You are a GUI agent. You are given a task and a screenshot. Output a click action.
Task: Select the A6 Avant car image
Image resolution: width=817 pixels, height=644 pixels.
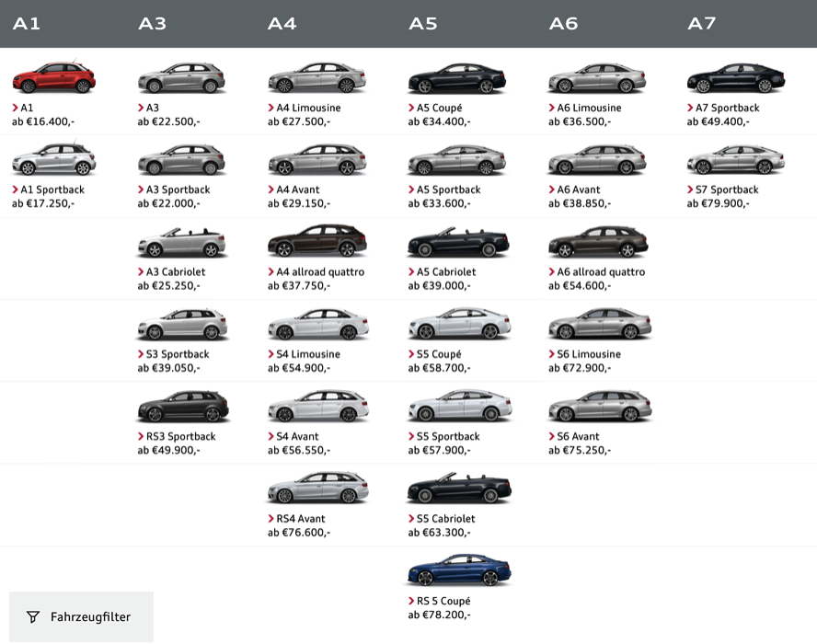coord(597,160)
